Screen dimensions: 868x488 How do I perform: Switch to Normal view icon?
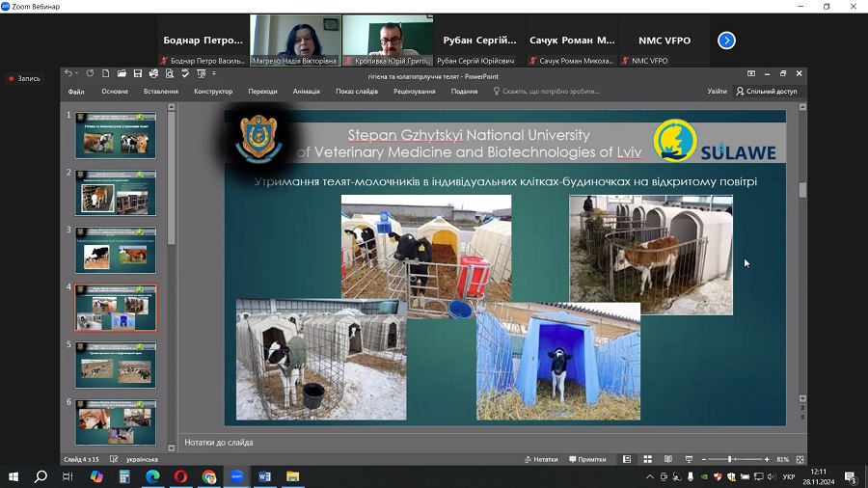coord(627,459)
